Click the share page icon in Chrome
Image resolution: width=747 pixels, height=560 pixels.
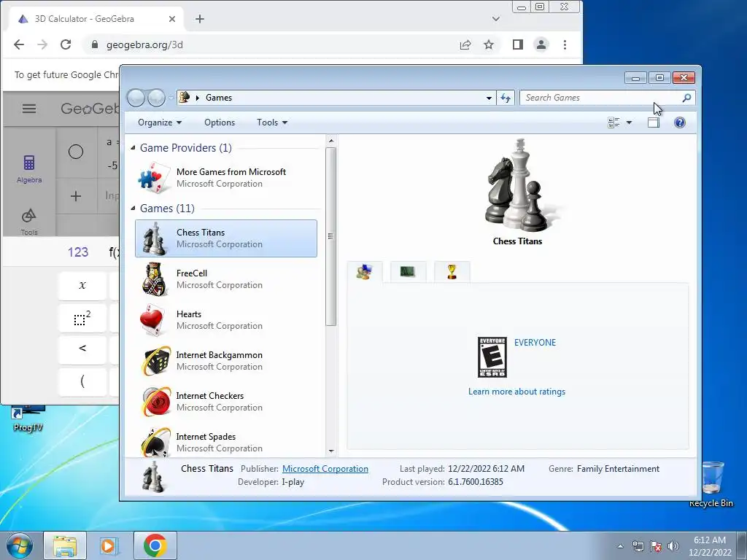465,44
